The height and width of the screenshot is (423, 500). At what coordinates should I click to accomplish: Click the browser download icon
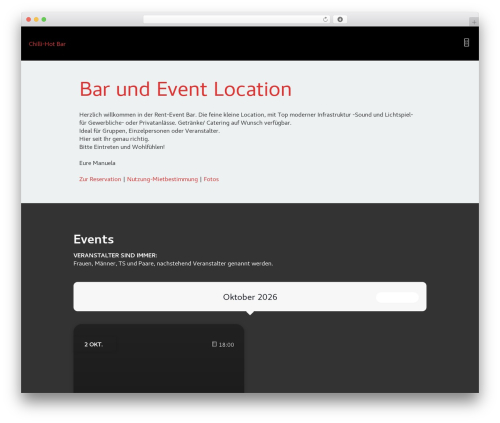pyautogui.click(x=340, y=19)
